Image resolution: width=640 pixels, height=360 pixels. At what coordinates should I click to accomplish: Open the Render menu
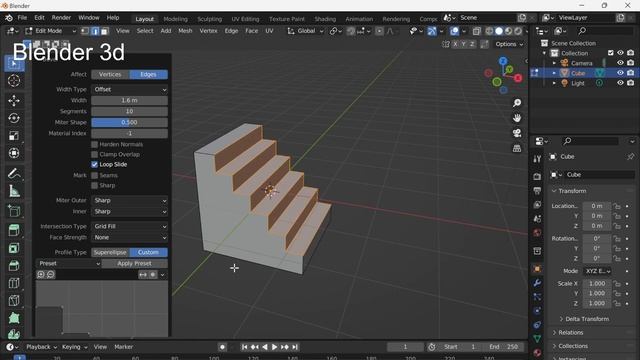(61, 18)
